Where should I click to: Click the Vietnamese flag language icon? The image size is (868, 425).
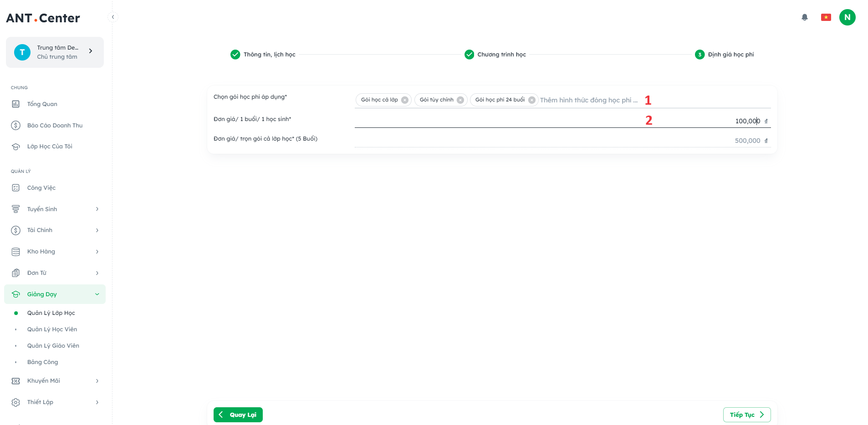tap(826, 17)
